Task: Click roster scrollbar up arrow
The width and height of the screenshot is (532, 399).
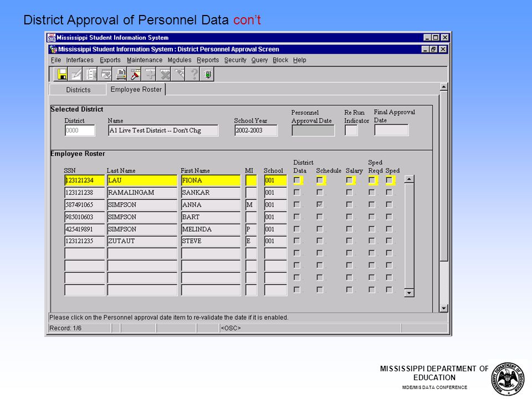Action: [x=409, y=179]
